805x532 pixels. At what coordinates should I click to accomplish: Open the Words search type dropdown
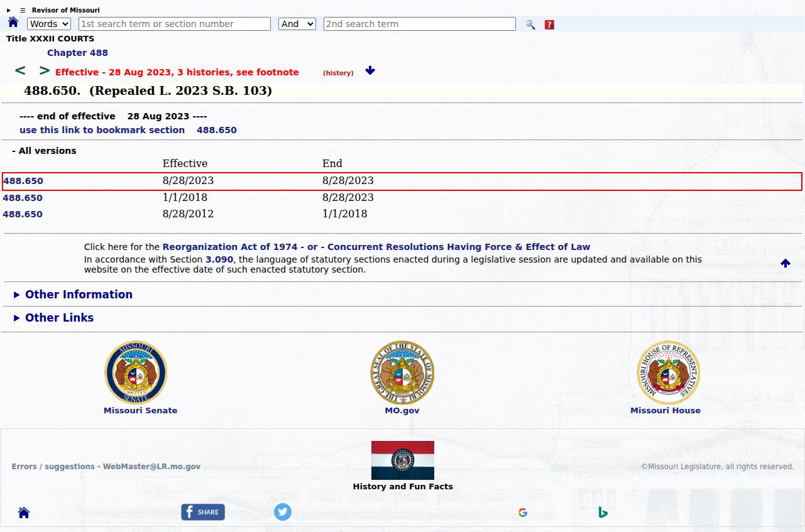tap(49, 24)
